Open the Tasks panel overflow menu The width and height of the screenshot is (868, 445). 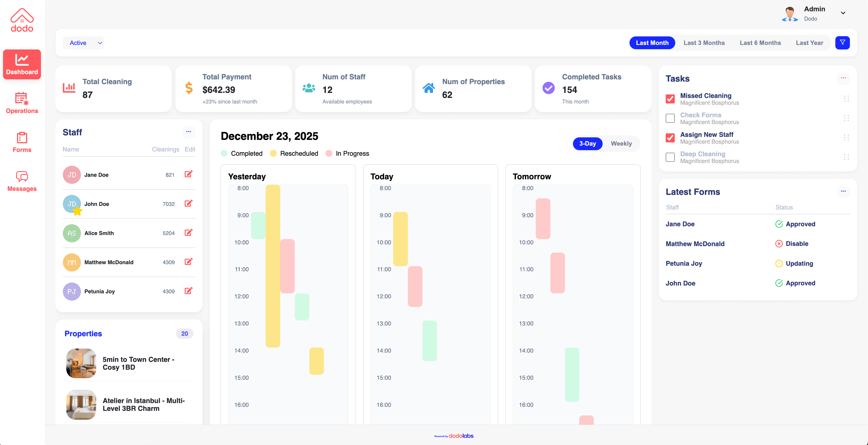(843, 78)
